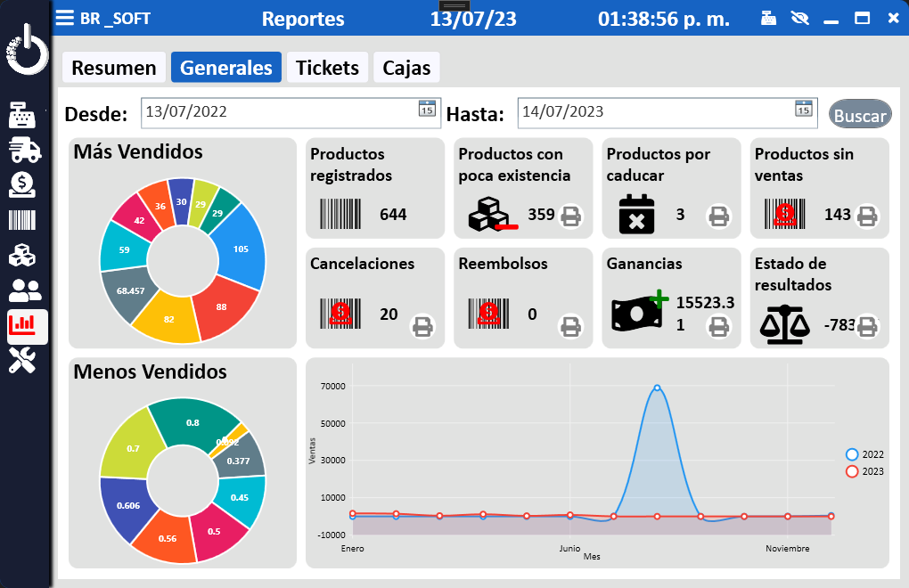Toggle the 2023 series in chart legend
Viewport: 909px width, 588px height.
[852, 471]
